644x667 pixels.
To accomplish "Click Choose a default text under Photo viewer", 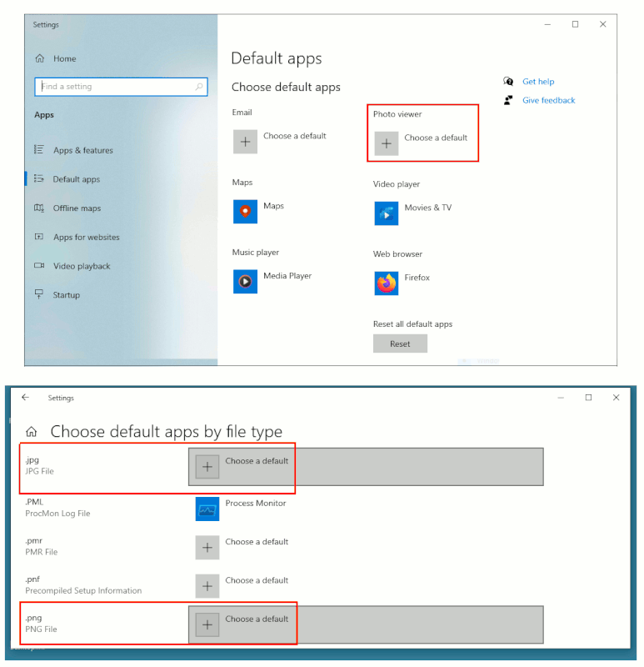I will click(436, 138).
